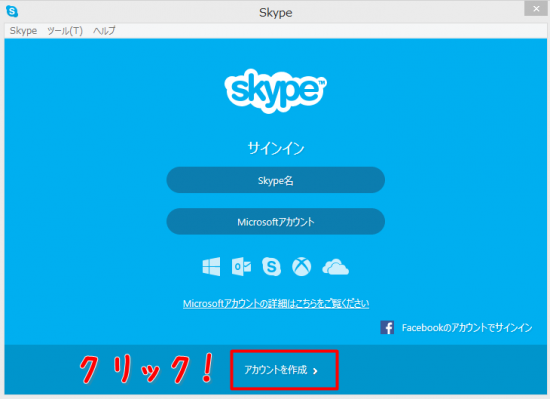Click the chevron next to アカウントを作成
550x399 pixels.
tap(315, 371)
